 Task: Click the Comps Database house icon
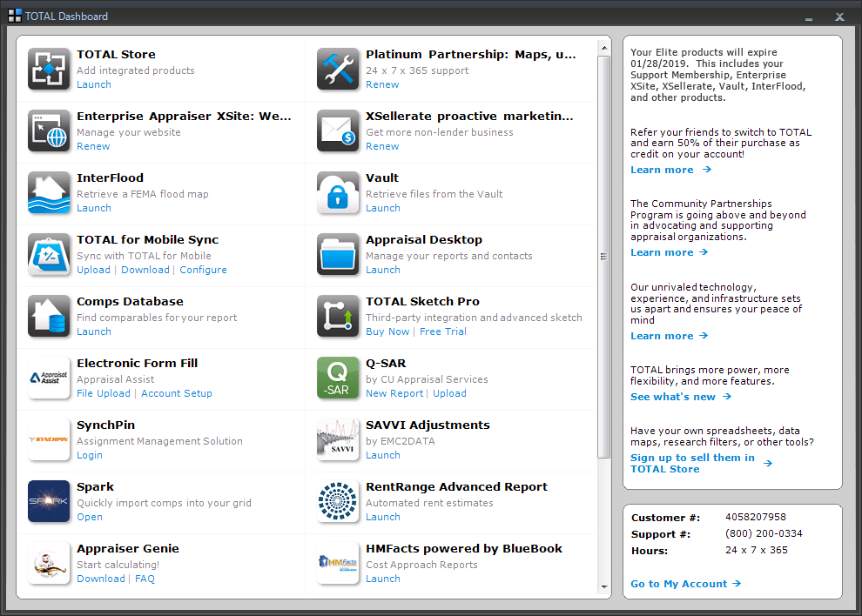pos(49,316)
